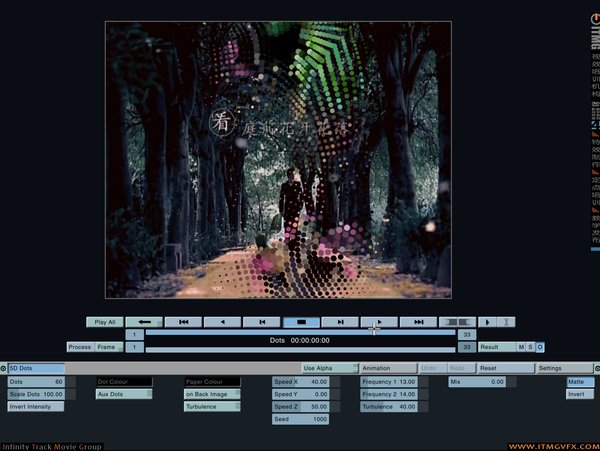Click the Turbulence 40.00 value field
This screenshot has height=451, width=600.
(x=389, y=407)
